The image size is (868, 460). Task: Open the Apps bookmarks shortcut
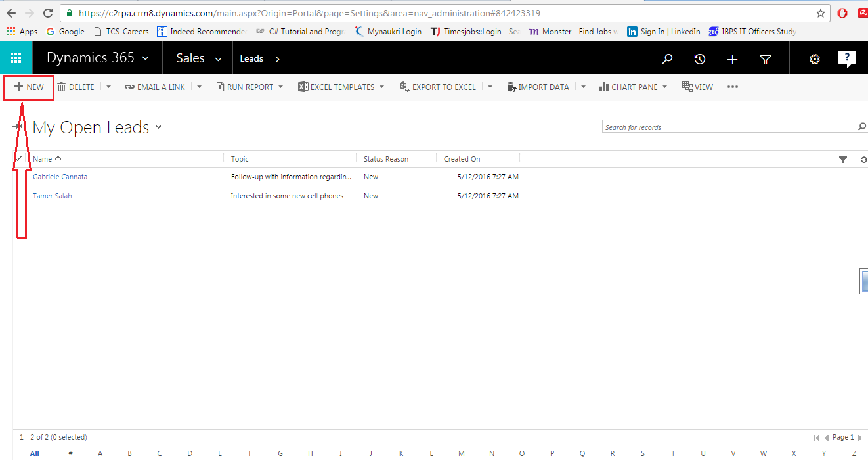22,31
